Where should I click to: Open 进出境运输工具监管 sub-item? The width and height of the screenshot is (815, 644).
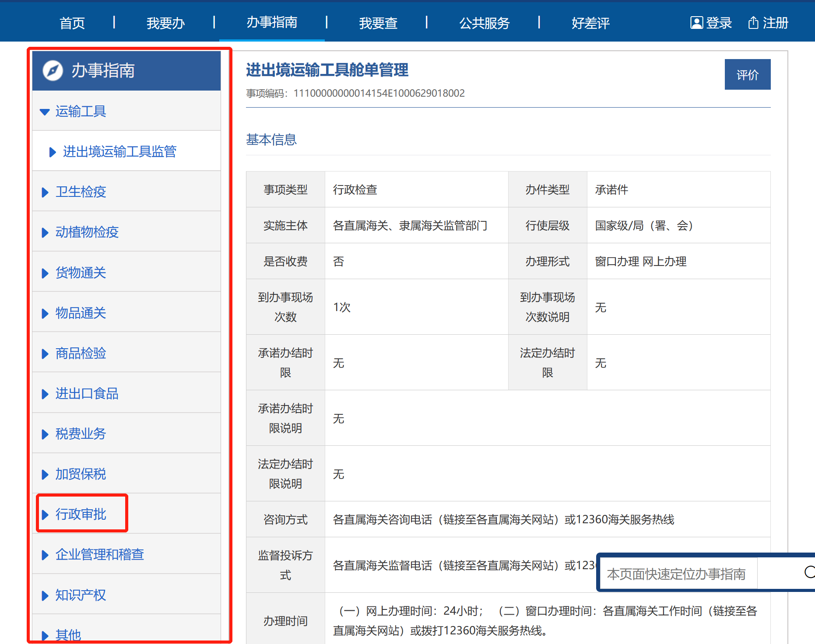119,152
